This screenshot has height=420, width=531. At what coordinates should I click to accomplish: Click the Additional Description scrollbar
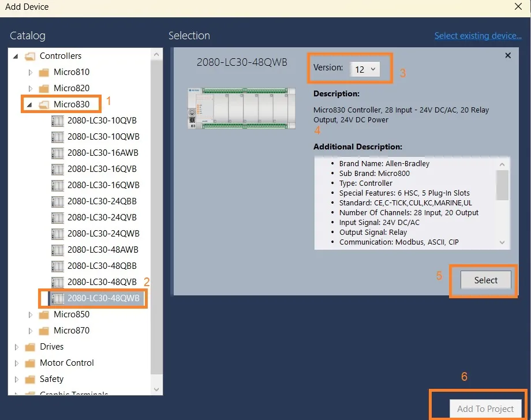click(x=502, y=185)
